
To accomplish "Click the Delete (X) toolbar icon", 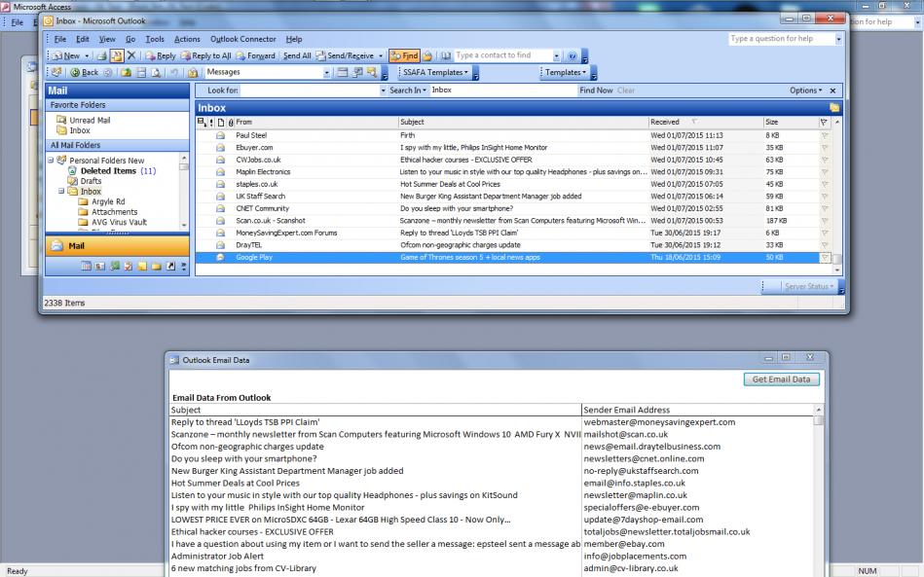I will (129, 56).
